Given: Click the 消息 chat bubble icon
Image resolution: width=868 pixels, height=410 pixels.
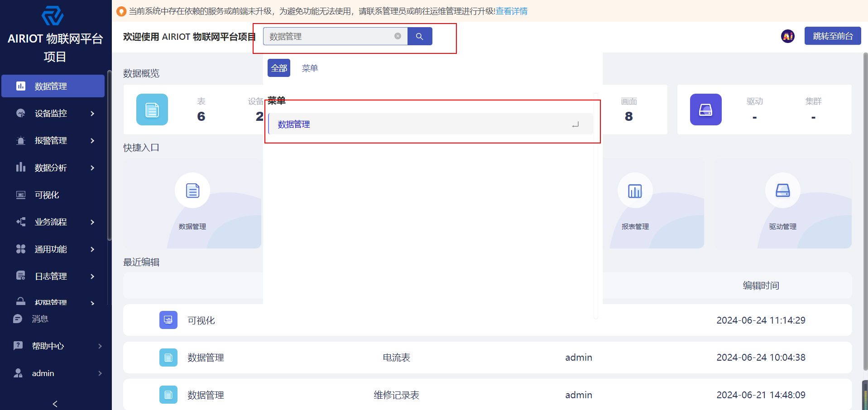Looking at the screenshot, I should tap(18, 319).
